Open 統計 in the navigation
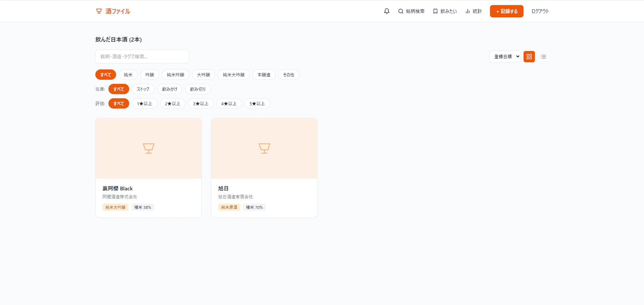This screenshot has width=644, height=305. pyautogui.click(x=474, y=11)
